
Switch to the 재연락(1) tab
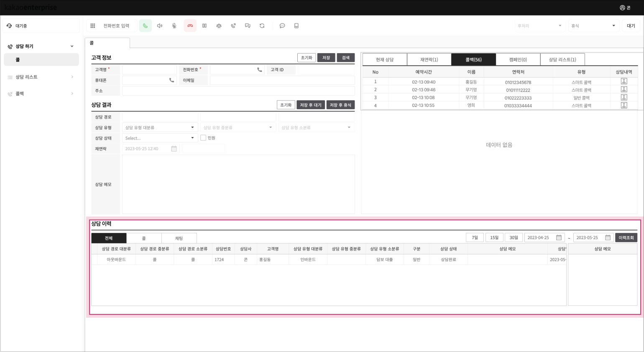coord(429,60)
